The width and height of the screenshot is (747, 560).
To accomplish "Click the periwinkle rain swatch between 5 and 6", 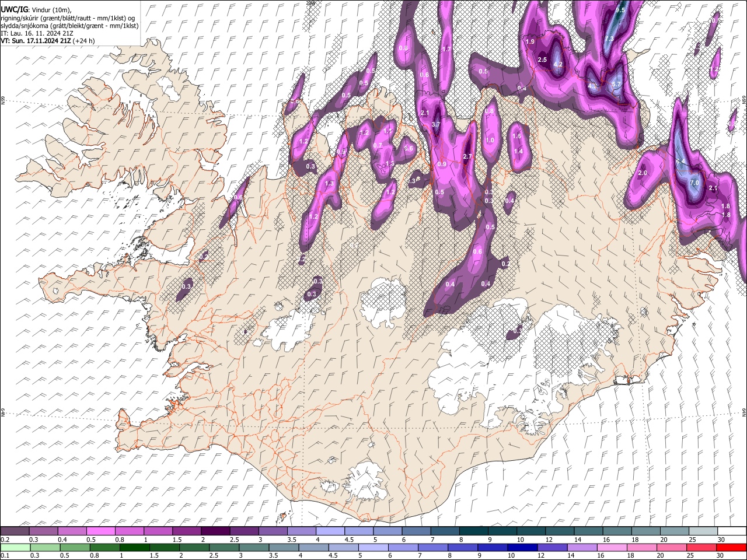I will click(x=373, y=547).
